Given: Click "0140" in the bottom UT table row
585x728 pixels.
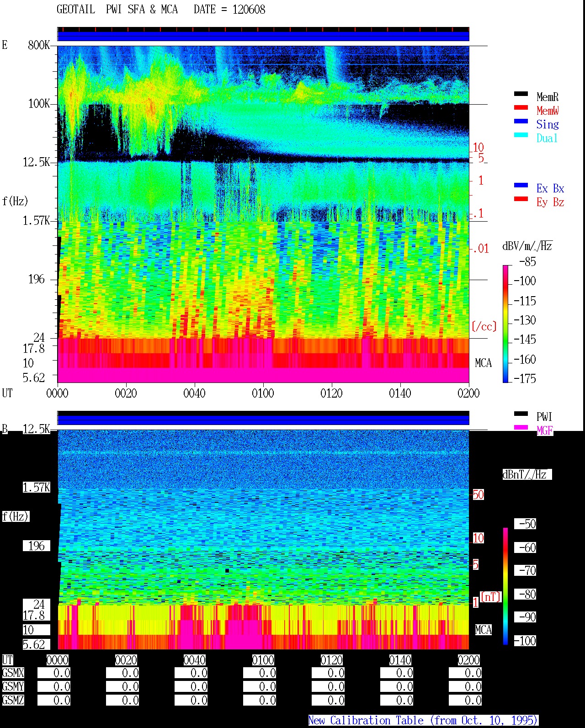Looking at the screenshot, I should pyautogui.click(x=400, y=660).
